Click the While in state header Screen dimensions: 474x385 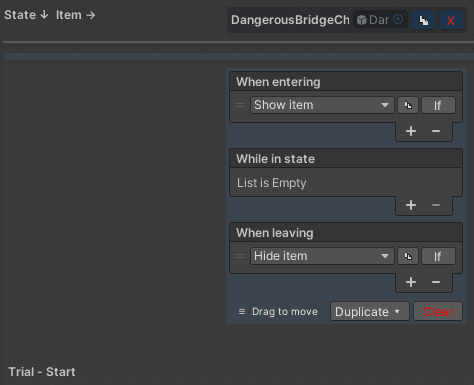click(346, 159)
